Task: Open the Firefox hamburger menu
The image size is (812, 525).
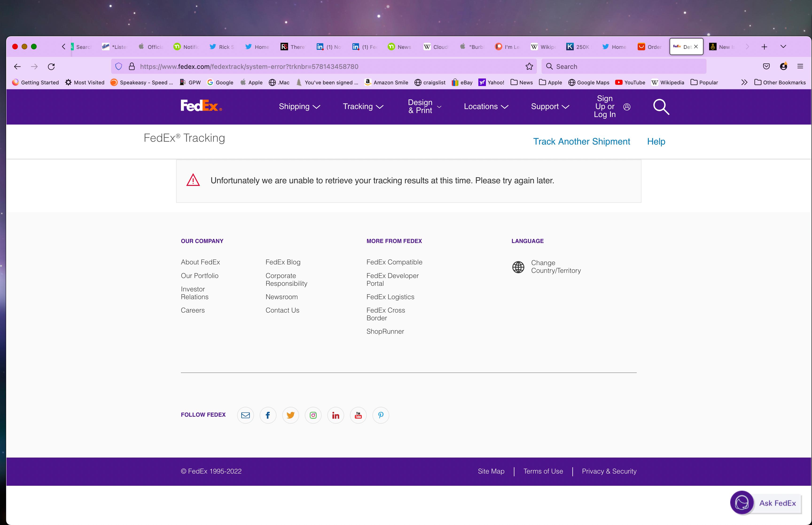Action: pyautogui.click(x=800, y=67)
